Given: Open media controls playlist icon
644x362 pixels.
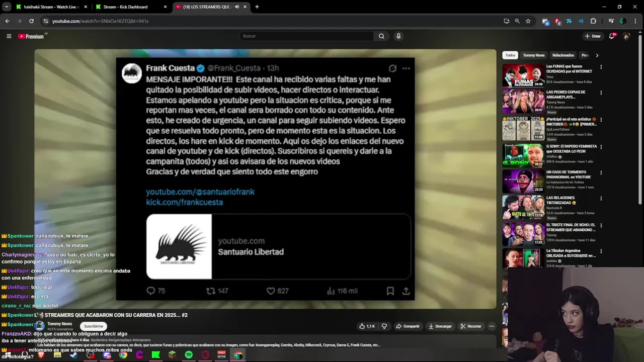Looking at the screenshot, I should pos(611,21).
